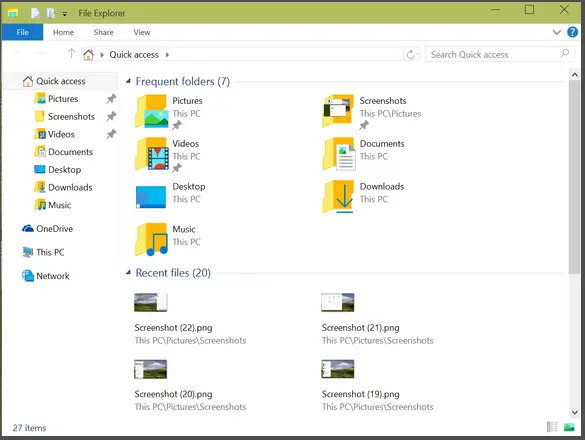This screenshot has width=585, height=440.
Task: Expand the ribbon with the chevron
Action: coord(557,32)
